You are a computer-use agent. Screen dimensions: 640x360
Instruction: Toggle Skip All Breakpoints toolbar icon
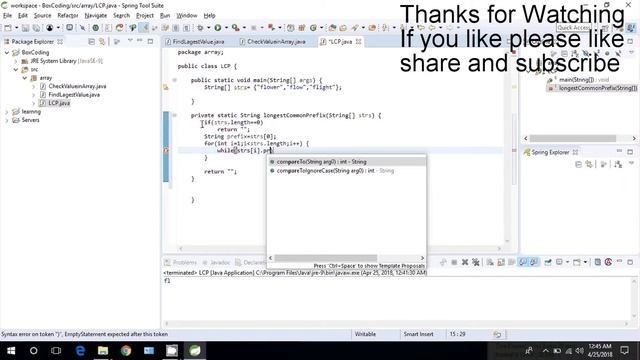[x=82, y=28]
